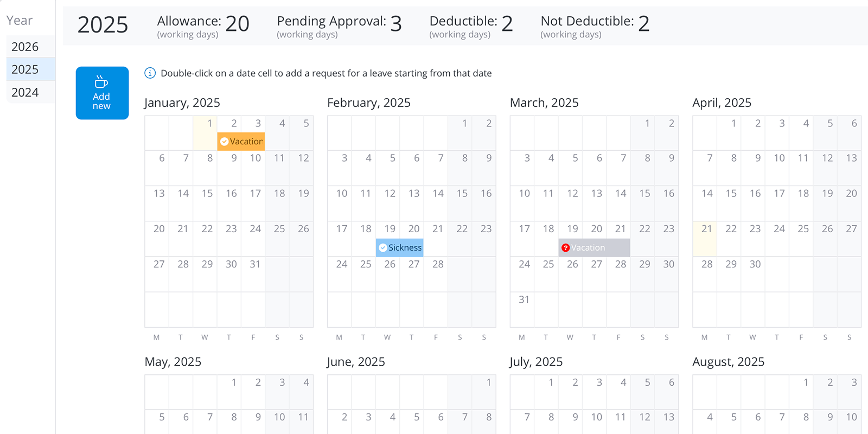Click the approved checkmark icon on January Vacation
The image size is (868, 434).
(224, 142)
